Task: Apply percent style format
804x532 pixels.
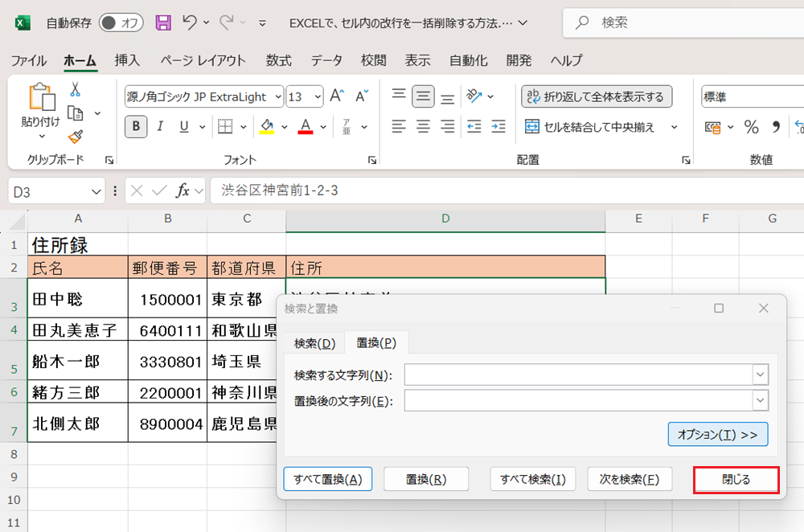Action: point(751,127)
